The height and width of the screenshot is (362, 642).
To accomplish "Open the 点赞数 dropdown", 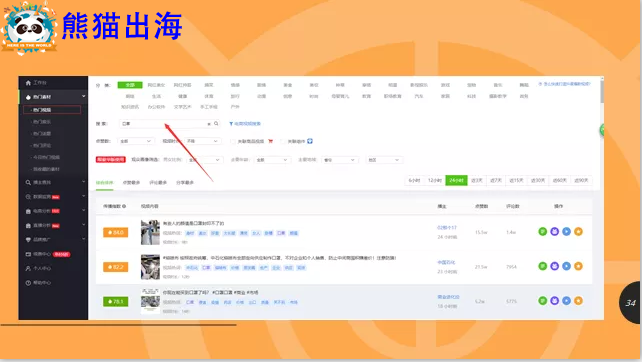I will click(136, 141).
